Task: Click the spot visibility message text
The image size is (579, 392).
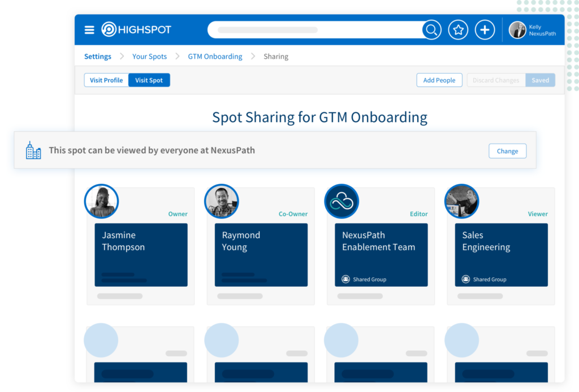Action: (x=152, y=150)
